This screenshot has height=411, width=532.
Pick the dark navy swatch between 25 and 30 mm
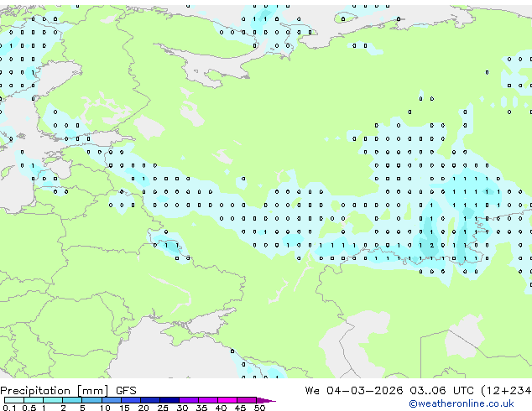(170, 400)
